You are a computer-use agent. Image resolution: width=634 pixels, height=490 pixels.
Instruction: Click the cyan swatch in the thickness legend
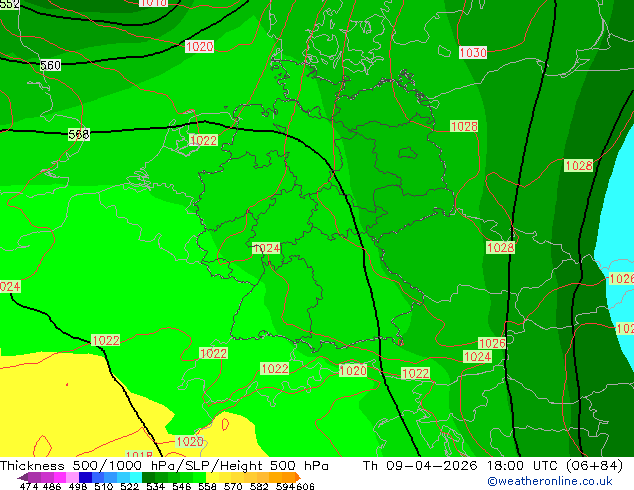click(x=136, y=477)
